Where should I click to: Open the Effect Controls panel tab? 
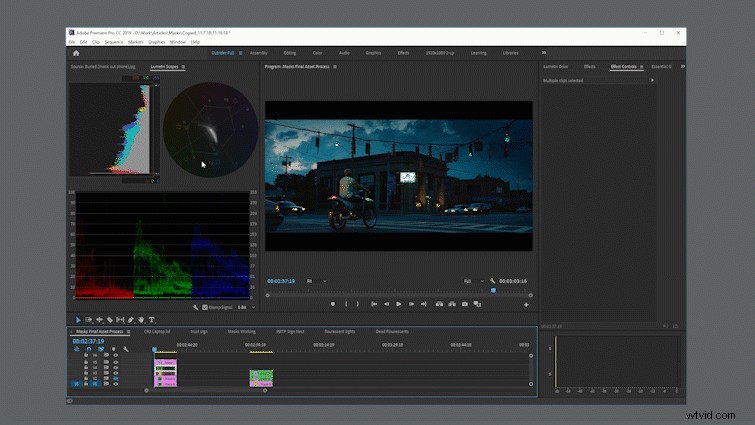pyautogui.click(x=624, y=66)
